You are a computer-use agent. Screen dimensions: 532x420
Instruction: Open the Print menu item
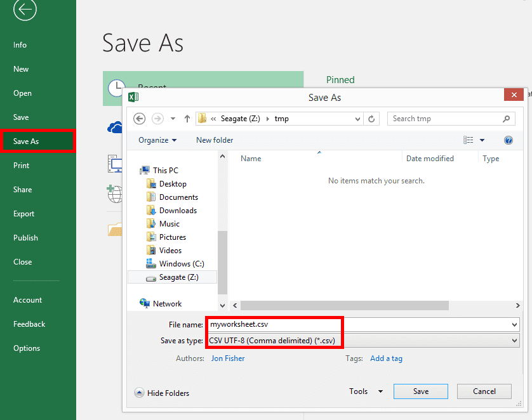pos(22,166)
